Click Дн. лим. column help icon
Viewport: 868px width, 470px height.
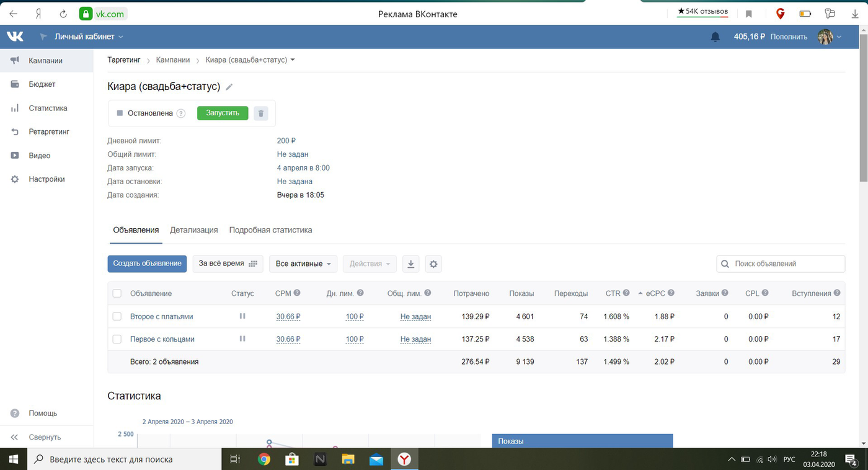360,293
